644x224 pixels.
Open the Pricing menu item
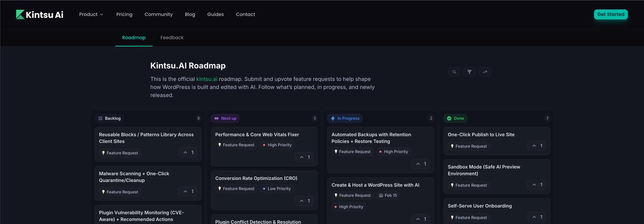pos(124,14)
